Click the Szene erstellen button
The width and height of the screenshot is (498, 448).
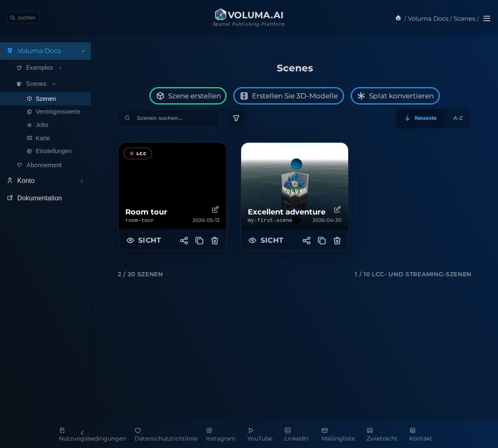(188, 96)
